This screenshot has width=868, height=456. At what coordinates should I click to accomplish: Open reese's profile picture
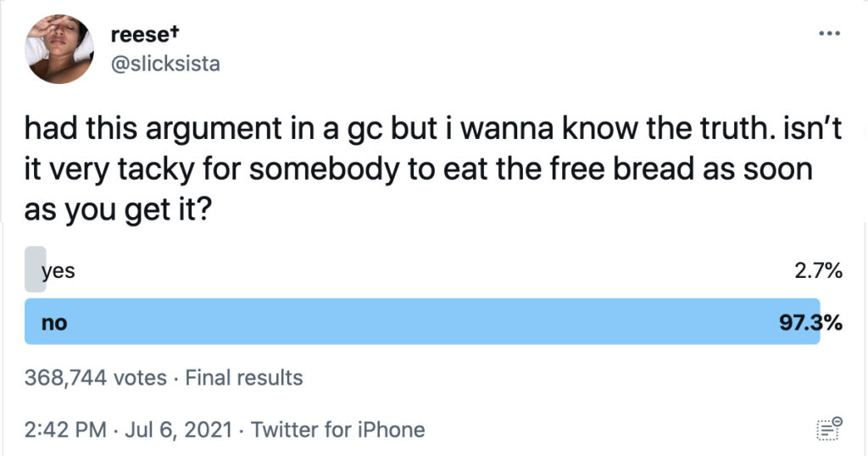click(x=60, y=50)
